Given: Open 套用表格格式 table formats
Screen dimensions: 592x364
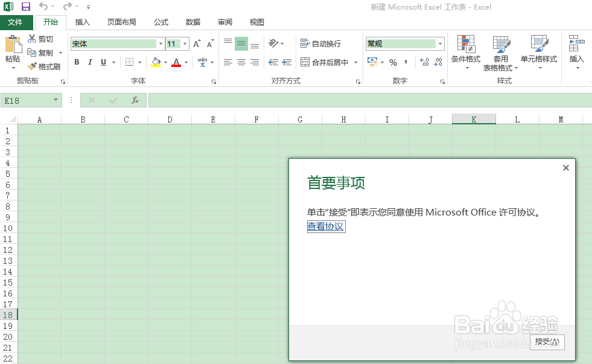Looking at the screenshot, I should click(500, 53).
